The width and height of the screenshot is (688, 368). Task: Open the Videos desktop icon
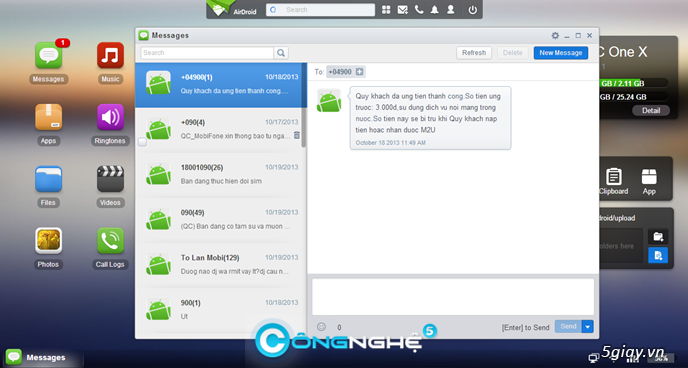pyautogui.click(x=110, y=179)
